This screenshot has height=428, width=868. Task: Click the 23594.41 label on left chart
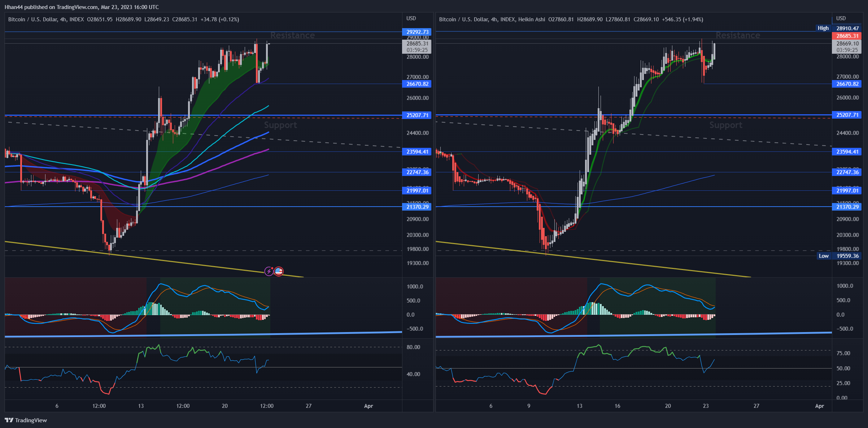[x=417, y=151]
